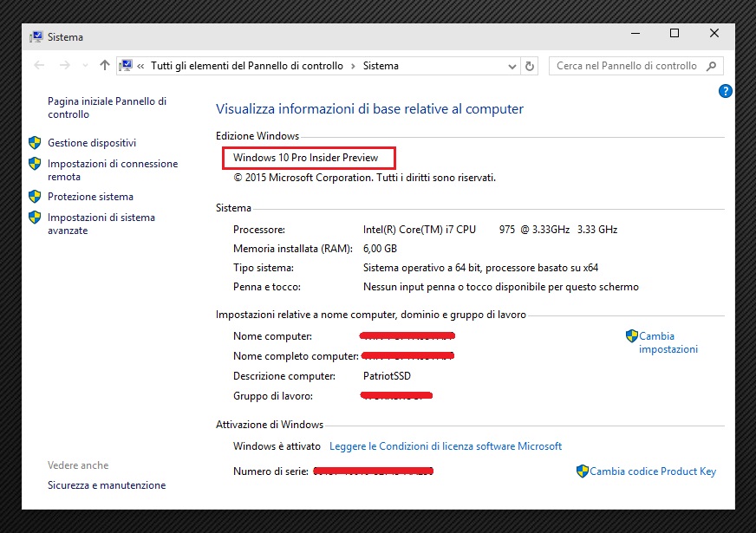Minimize the Sistema window
This screenshot has height=533, width=756.
pos(635,33)
